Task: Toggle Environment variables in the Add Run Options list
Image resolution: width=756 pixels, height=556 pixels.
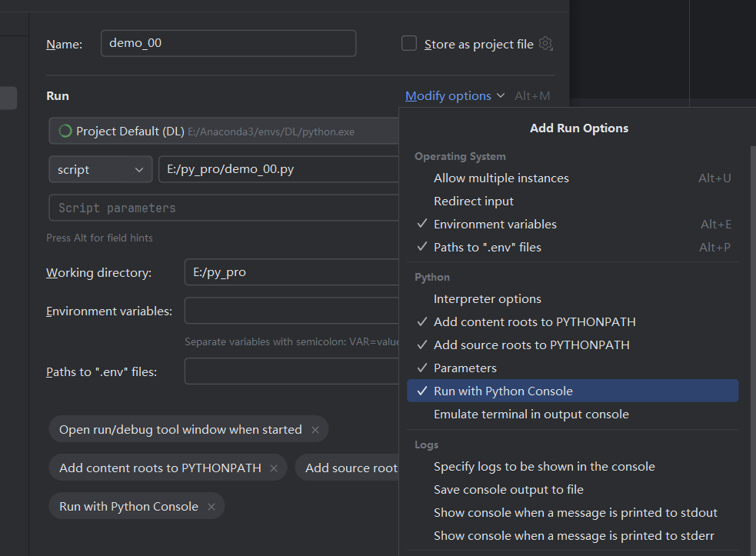Action: click(573, 225)
